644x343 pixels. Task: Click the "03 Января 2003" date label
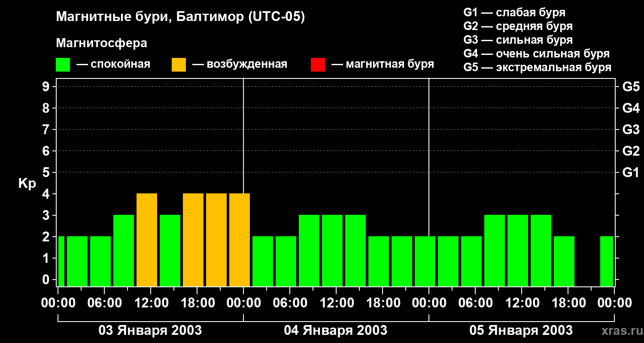[x=150, y=331]
